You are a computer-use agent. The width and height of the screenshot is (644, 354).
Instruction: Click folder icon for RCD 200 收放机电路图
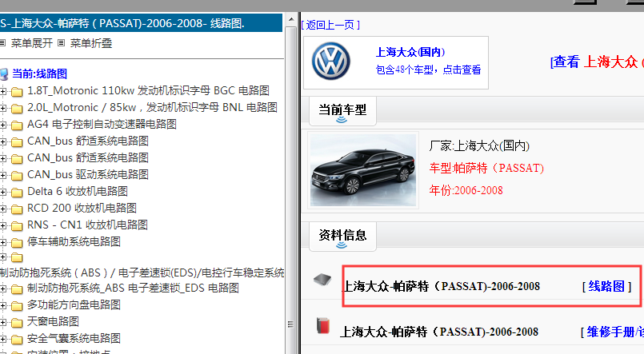click(x=17, y=209)
